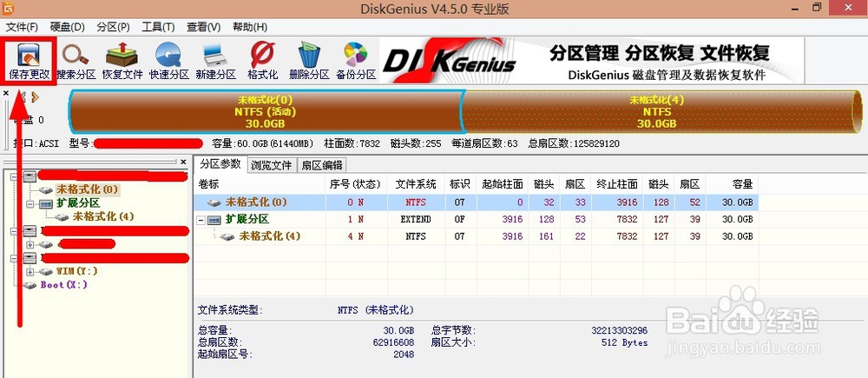Collapse the disk node containing 扩展分区 in the tree
868x378 pixels.
click(14, 176)
